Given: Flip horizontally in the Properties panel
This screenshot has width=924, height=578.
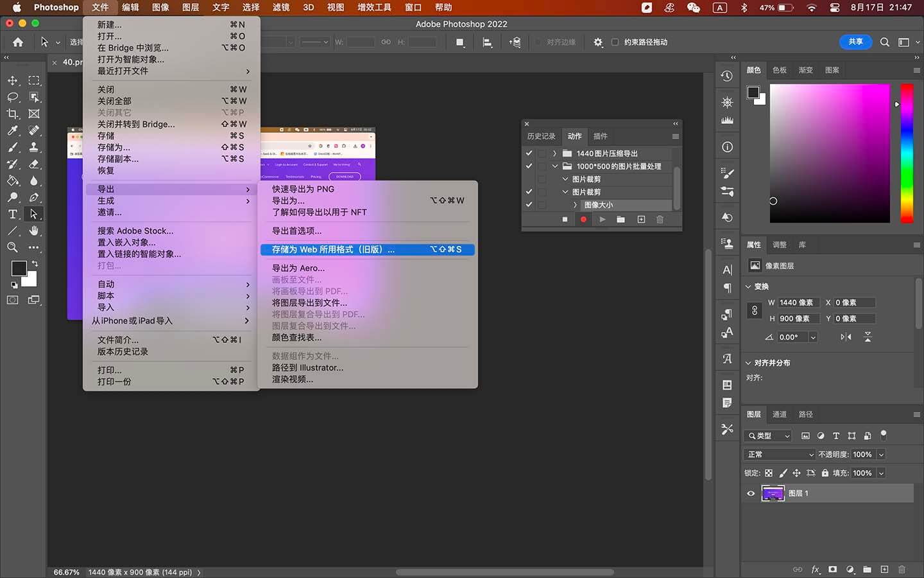Looking at the screenshot, I should (x=846, y=337).
